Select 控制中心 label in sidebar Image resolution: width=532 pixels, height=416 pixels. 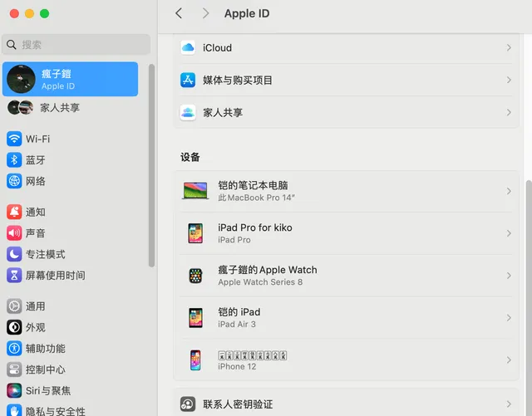click(46, 370)
